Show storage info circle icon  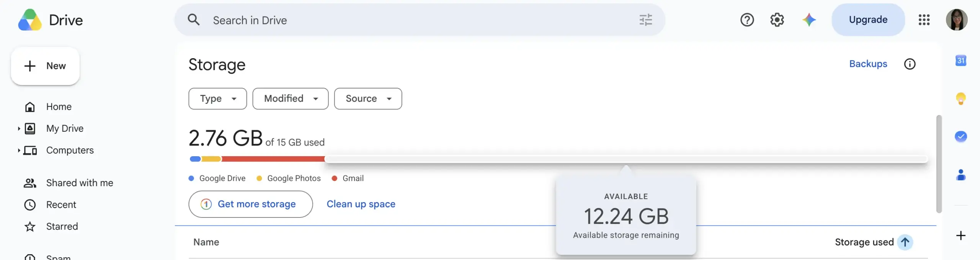click(910, 64)
